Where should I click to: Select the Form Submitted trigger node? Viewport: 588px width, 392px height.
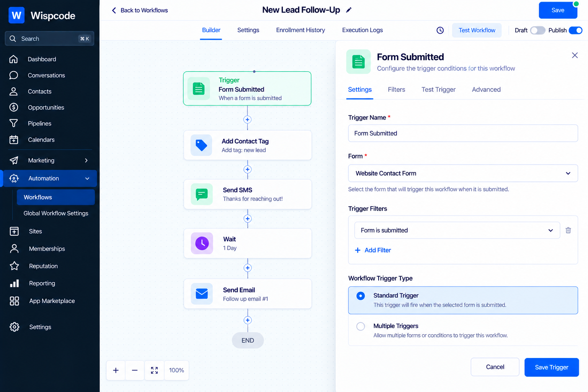(247, 88)
